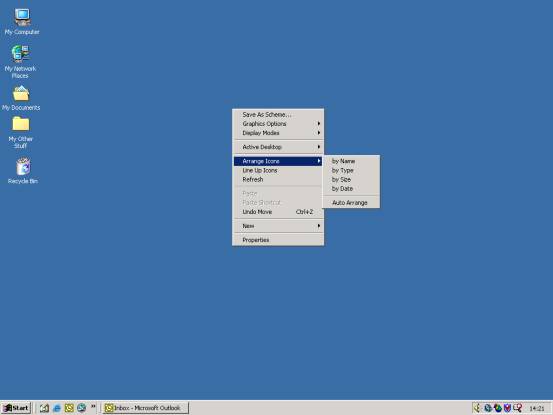Launch Internet Explorer from quick launch
Image resolution: width=553 pixels, height=415 pixels.
point(57,408)
